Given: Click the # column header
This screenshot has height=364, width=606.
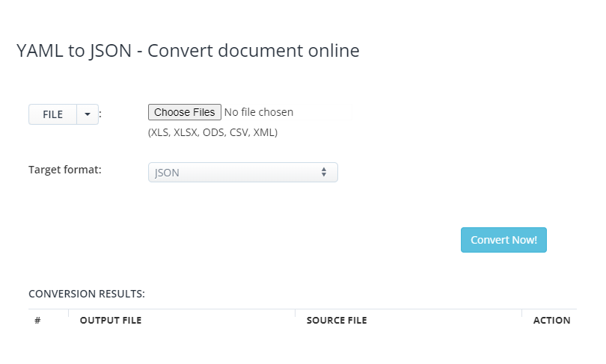Looking at the screenshot, I should coord(37,321).
